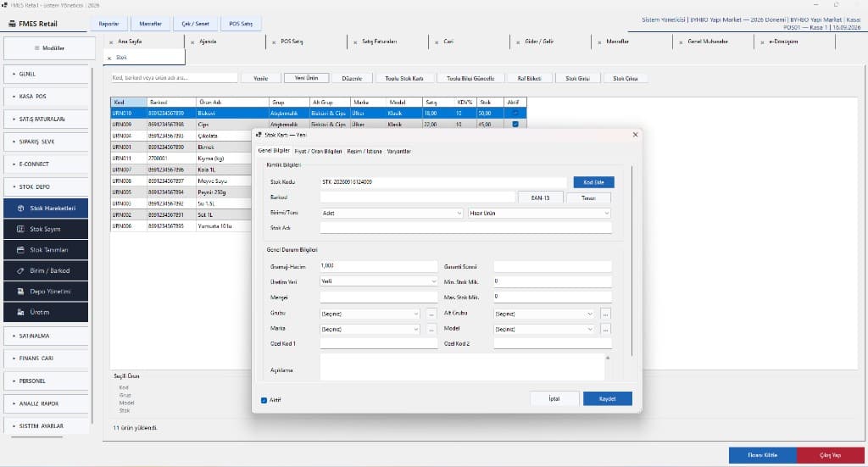The width and height of the screenshot is (868, 467).
Task: Switch to the Varyantlar tab
Action: (x=398, y=151)
